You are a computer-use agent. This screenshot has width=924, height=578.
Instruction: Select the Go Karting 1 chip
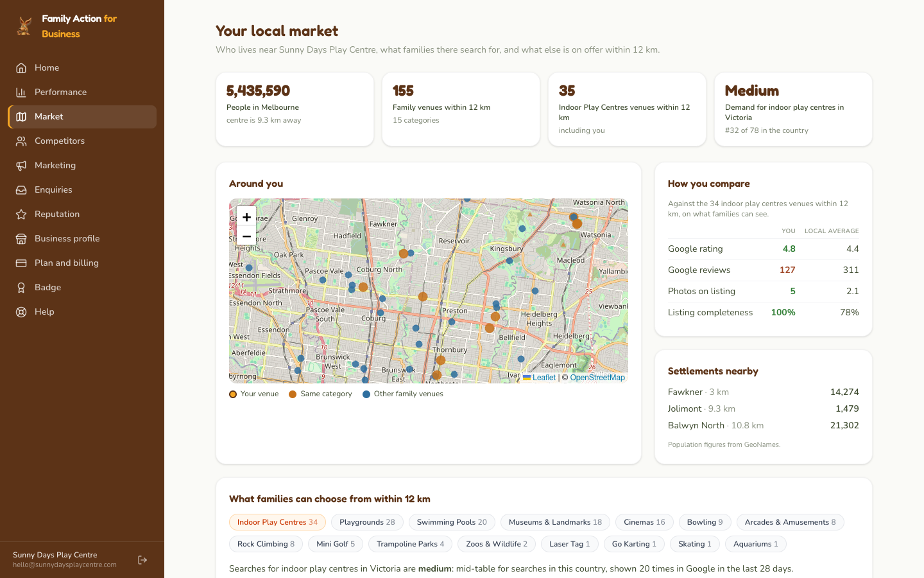point(634,544)
